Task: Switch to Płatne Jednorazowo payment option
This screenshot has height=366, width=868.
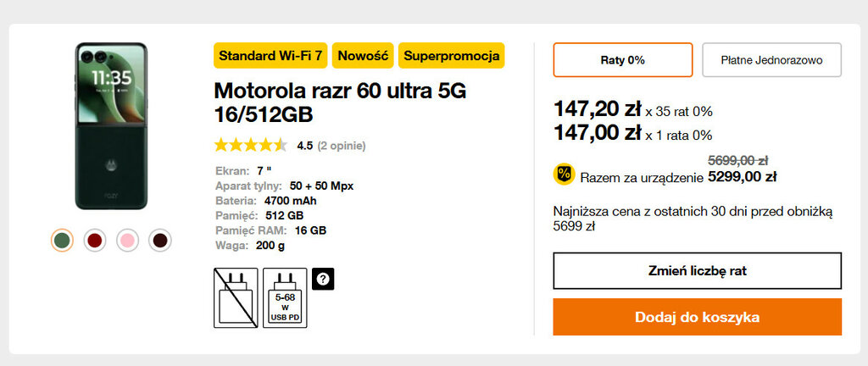Action: [771, 60]
